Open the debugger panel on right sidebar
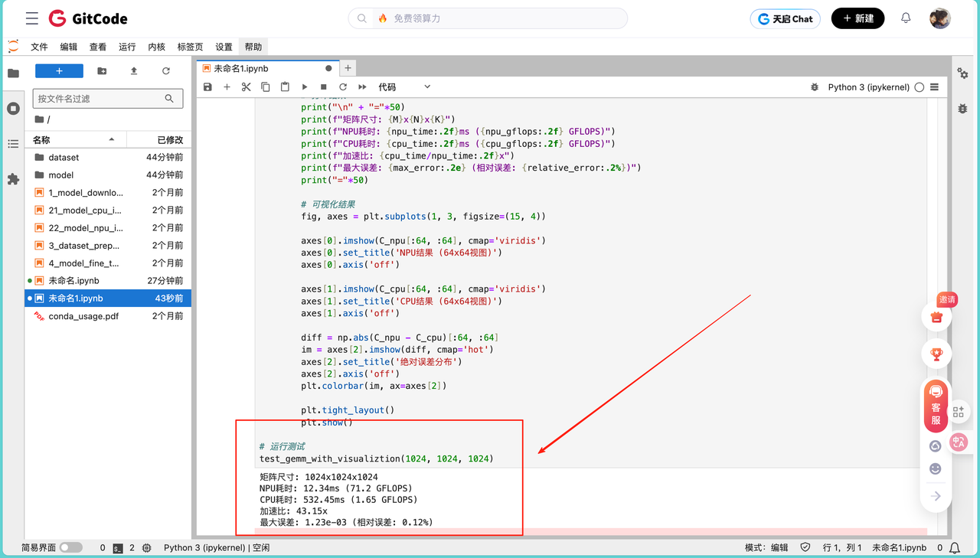Viewport: 980px width, 558px height. [963, 109]
